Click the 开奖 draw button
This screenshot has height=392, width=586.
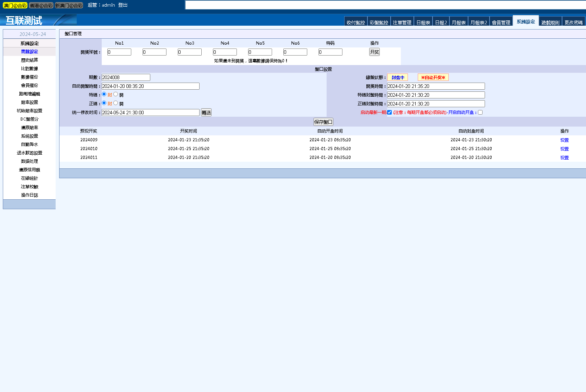click(374, 52)
